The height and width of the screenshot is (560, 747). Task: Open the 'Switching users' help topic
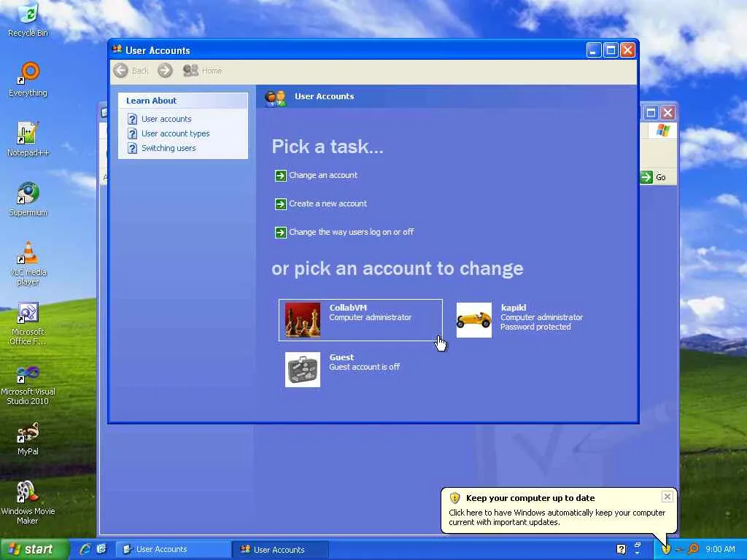(x=169, y=148)
